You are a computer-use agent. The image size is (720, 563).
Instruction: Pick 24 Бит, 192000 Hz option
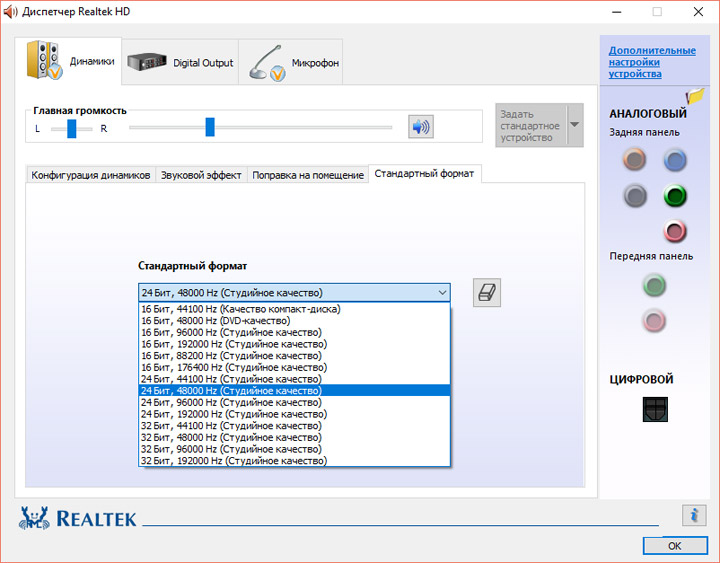[x=294, y=414]
